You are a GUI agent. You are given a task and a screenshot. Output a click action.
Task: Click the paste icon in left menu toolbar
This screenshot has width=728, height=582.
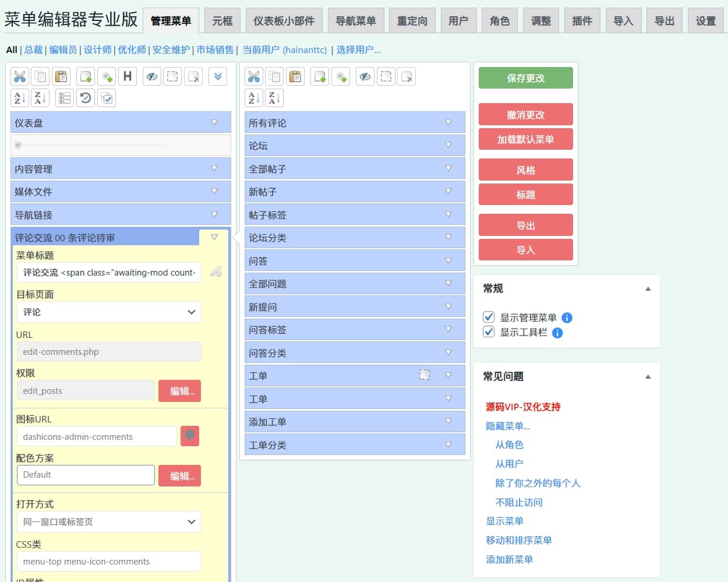(x=61, y=76)
